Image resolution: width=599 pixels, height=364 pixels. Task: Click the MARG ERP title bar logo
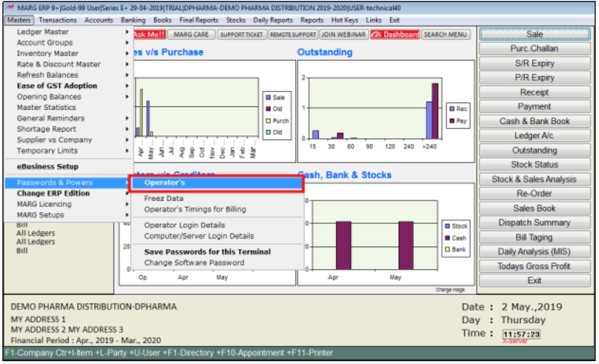point(10,8)
